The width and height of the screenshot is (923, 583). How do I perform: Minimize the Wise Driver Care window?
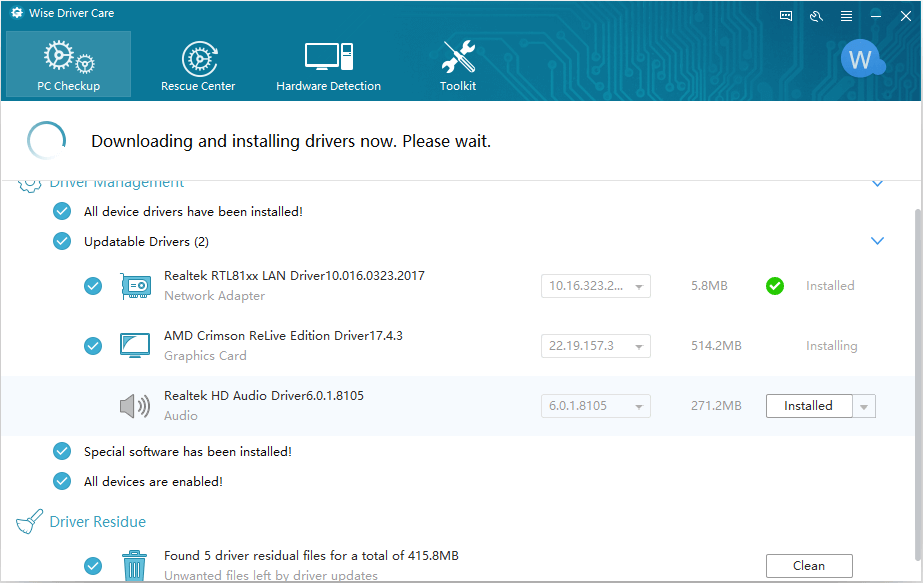point(876,16)
